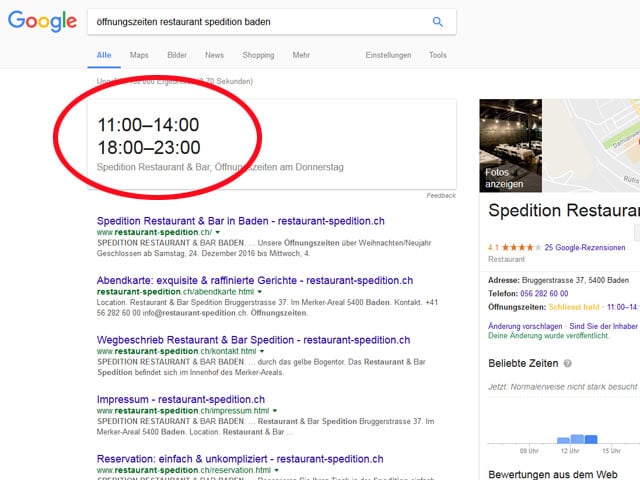Switch to the Maps tab
Image resolution: width=640 pixels, height=480 pixels.
point(139,55)
